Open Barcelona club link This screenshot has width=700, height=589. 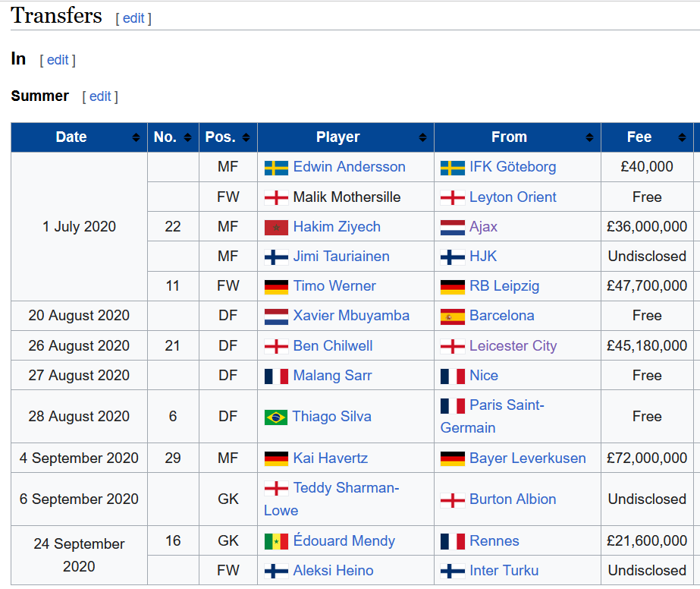[502, 316]
